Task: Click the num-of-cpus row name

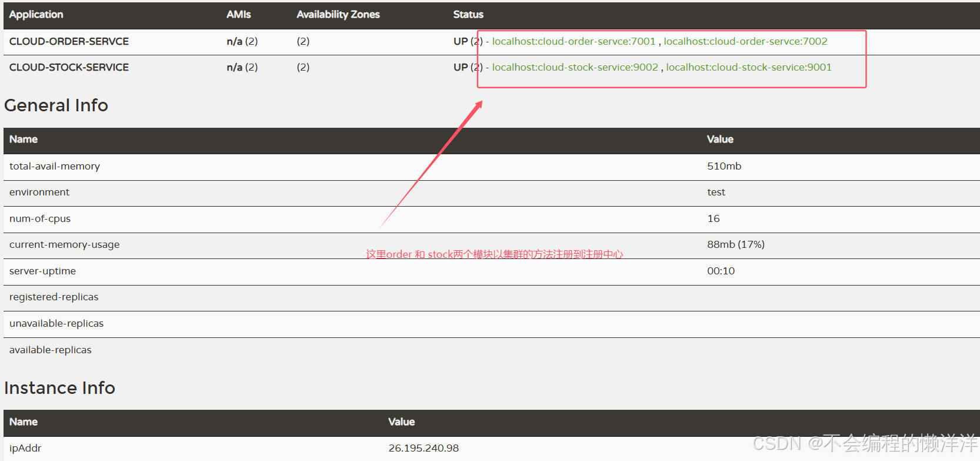Action: [x=40, y=219]
